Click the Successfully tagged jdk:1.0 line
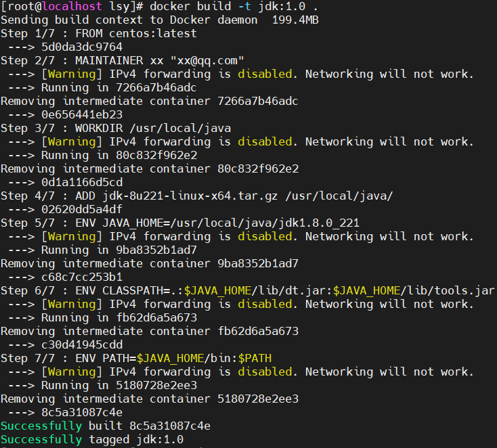The width and height of the screenshot is (497, 448). (92, 440)
